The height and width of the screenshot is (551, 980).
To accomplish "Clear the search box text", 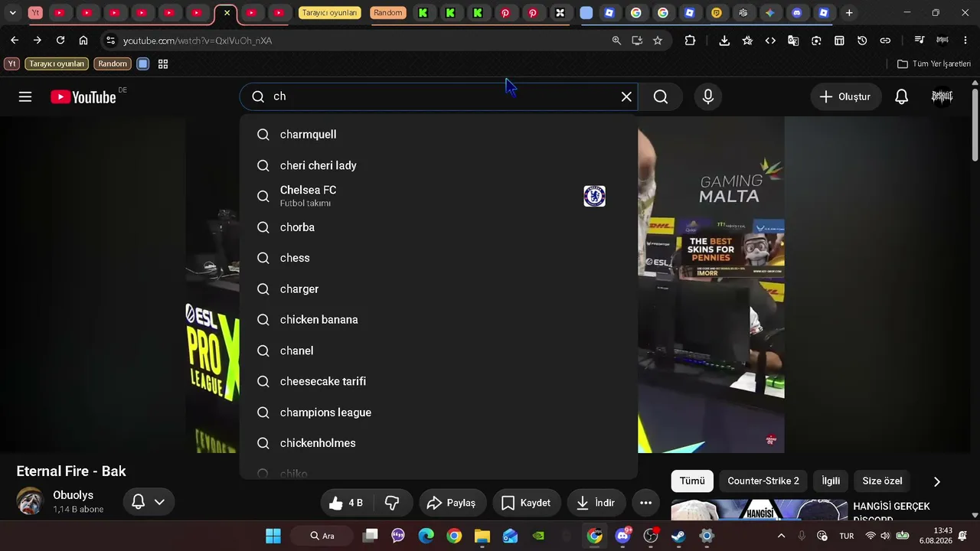I will tap(626, 96).
